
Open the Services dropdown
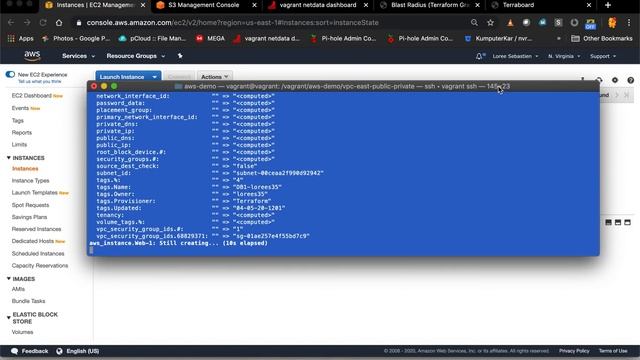(78, 56)
